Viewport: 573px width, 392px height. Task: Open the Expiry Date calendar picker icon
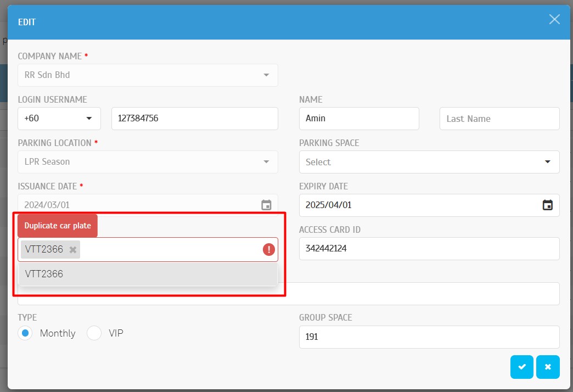[x=547, y=205]
